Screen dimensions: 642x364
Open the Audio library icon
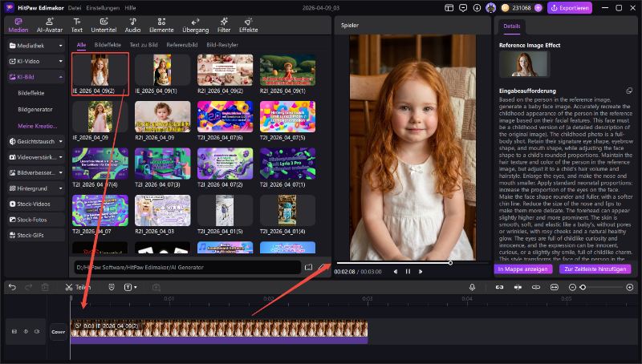(x=132, y=23)
